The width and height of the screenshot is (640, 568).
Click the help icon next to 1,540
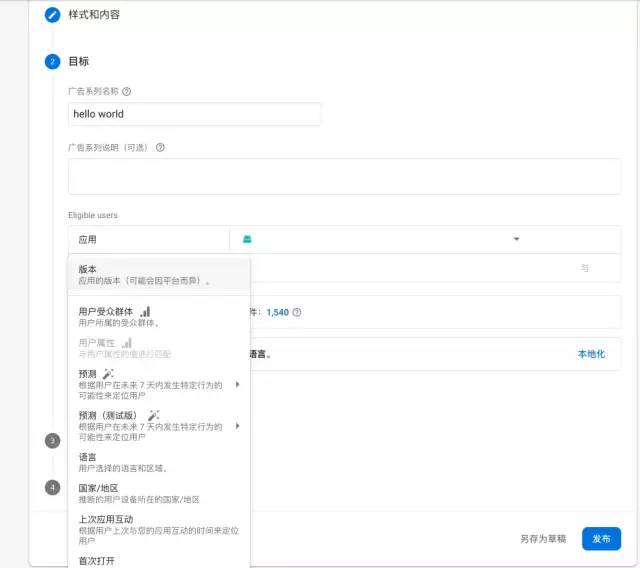pyautogui.click(x=297, y=312)
